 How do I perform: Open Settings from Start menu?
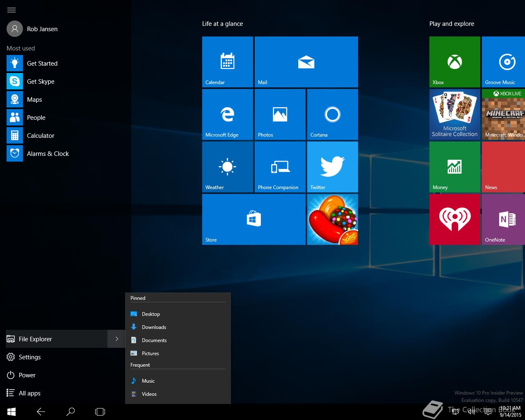[x=65, y=357]
